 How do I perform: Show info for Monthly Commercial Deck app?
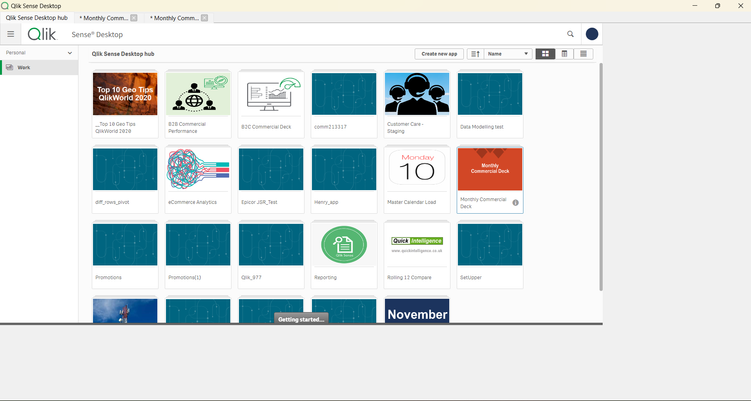(x=515, y=203)
